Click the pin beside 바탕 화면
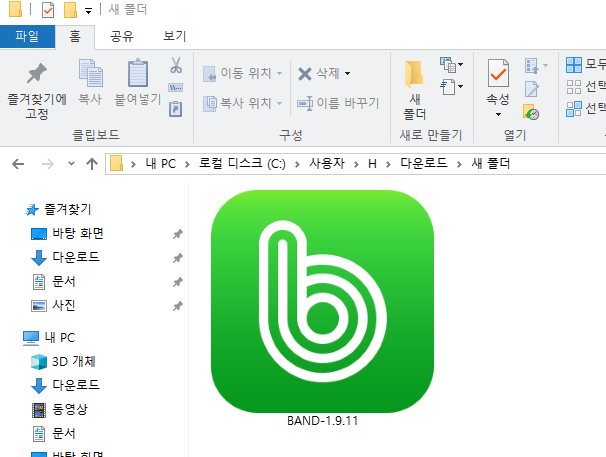Screen dimensions: 606x457 pos(177,234)
